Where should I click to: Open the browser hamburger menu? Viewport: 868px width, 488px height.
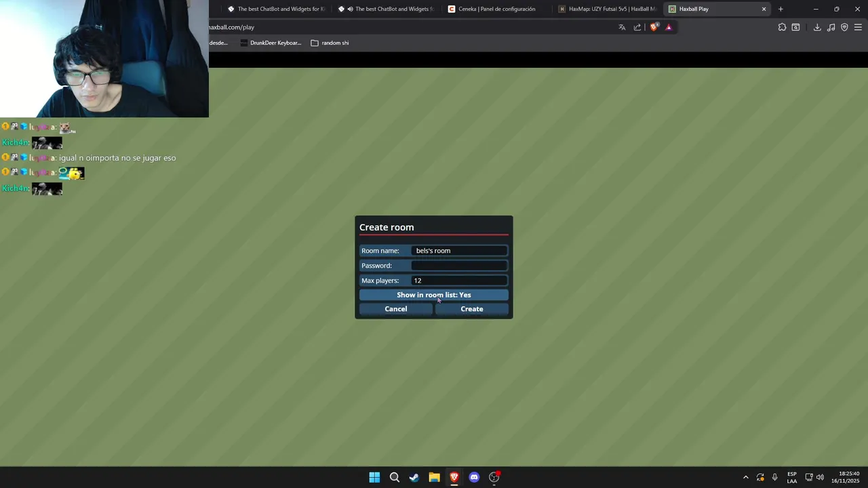point(858,27)
